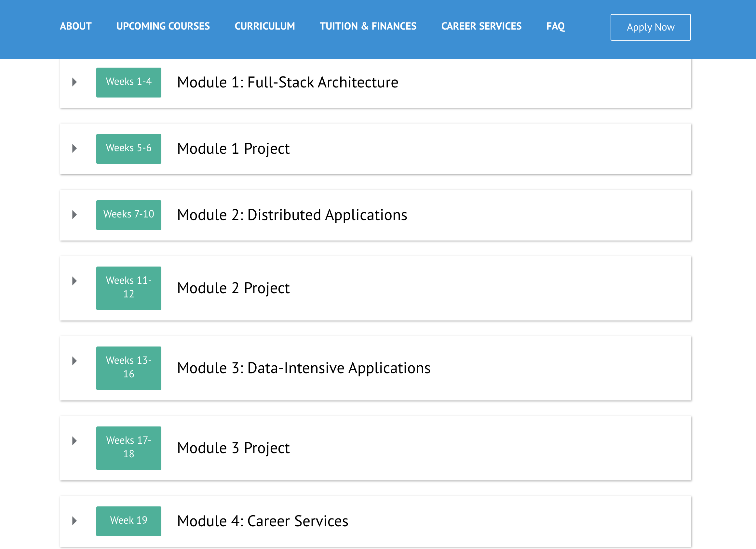Image resolution: width=756 pixels, height=549 pixels.
Task: Expand Module 2: Distributed Applications arrow
Action: point(74,215)
